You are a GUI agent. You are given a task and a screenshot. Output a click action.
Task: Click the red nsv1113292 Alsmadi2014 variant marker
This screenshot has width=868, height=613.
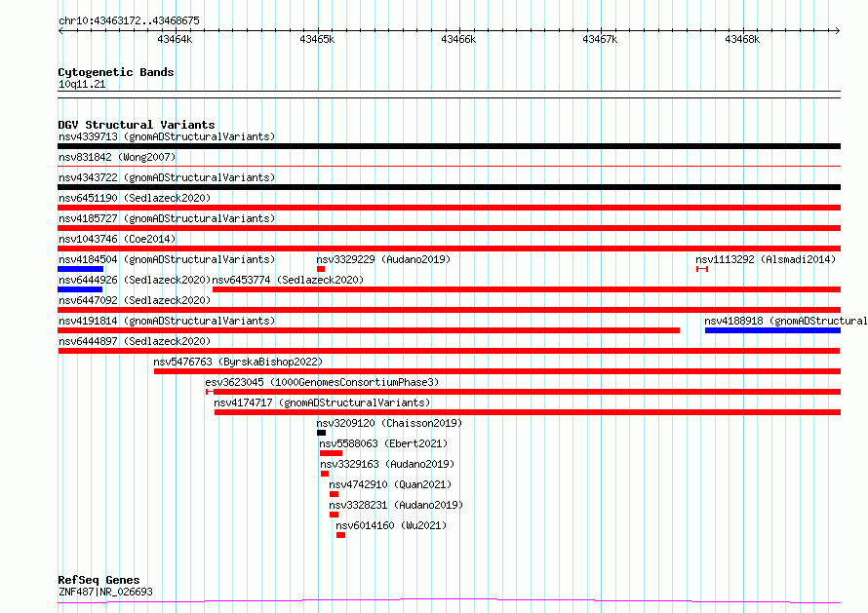(702, 269)
